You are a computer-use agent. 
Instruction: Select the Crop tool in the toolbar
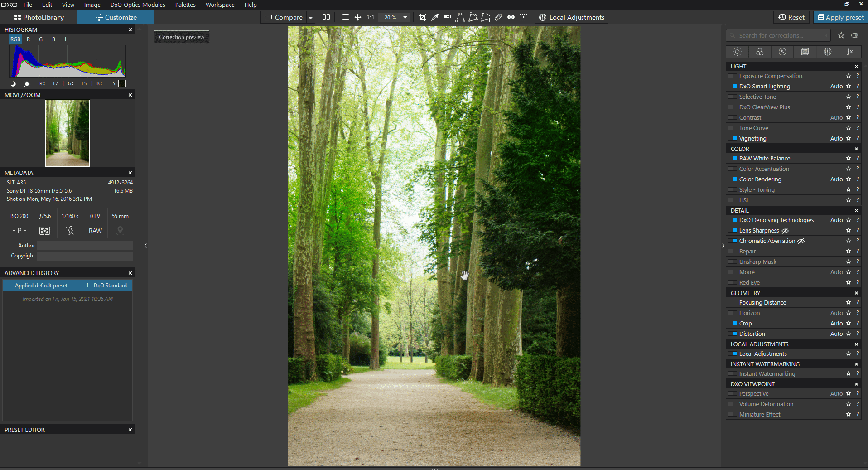[x=422, y=18]
